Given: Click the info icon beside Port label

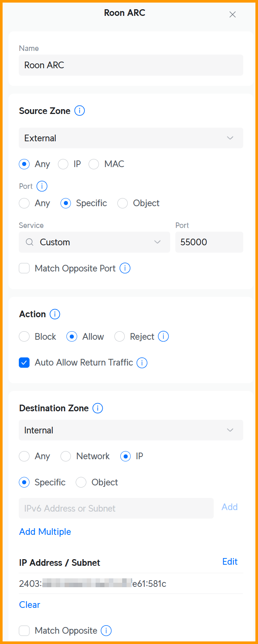Looking at the screenshot, I should click(x=42, y=186).
